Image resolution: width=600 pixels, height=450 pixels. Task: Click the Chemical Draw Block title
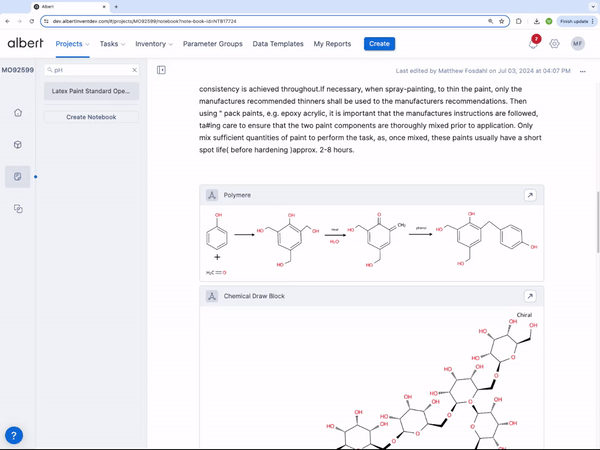click(x=254, y=296)
